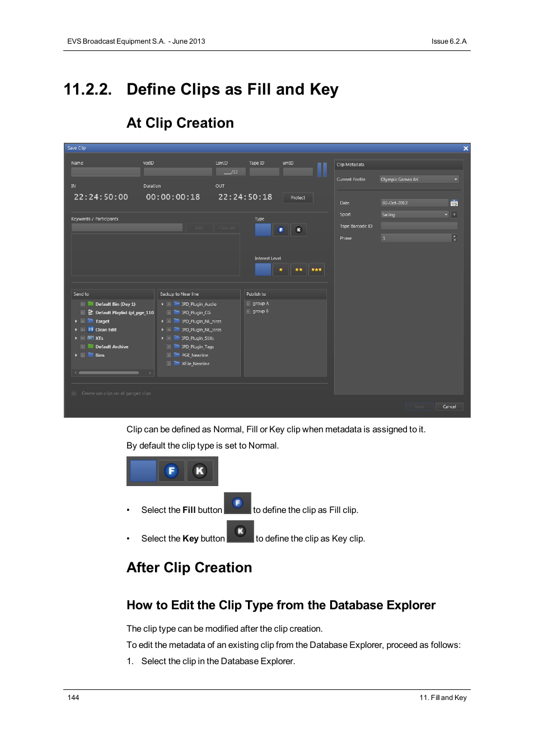Expand the IPD_Plugin_Audio node
This screenshot has height=756, width=534.
point(162,304)
